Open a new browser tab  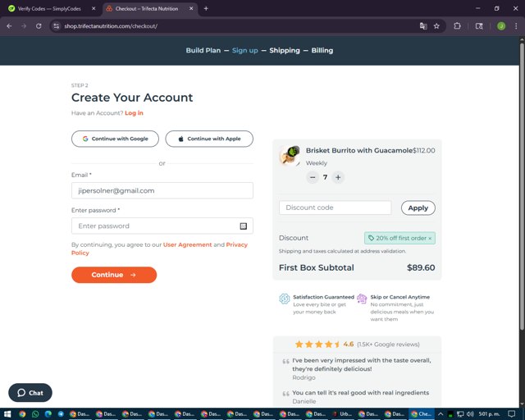206,9
